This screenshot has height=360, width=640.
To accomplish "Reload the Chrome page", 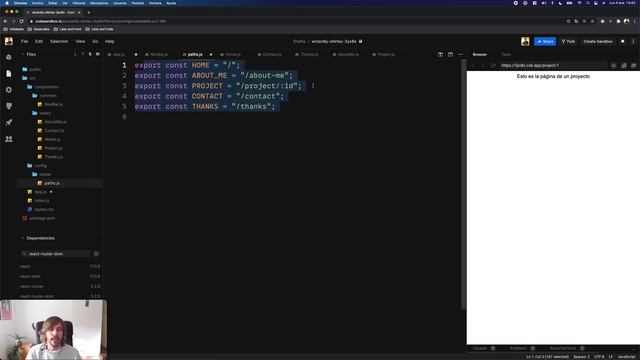I will (x=22, y=21).
